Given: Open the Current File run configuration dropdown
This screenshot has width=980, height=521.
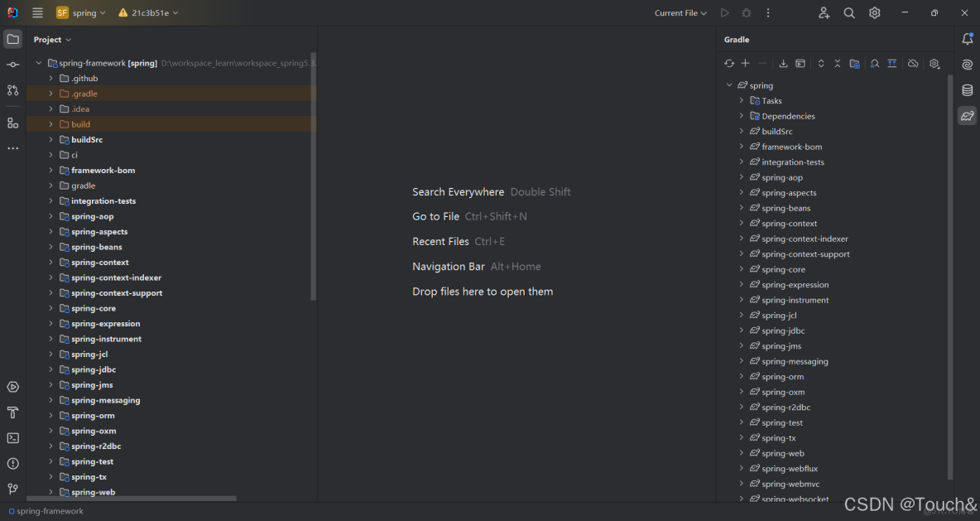Looking at the screenshot, I should [x=679, y=12].
